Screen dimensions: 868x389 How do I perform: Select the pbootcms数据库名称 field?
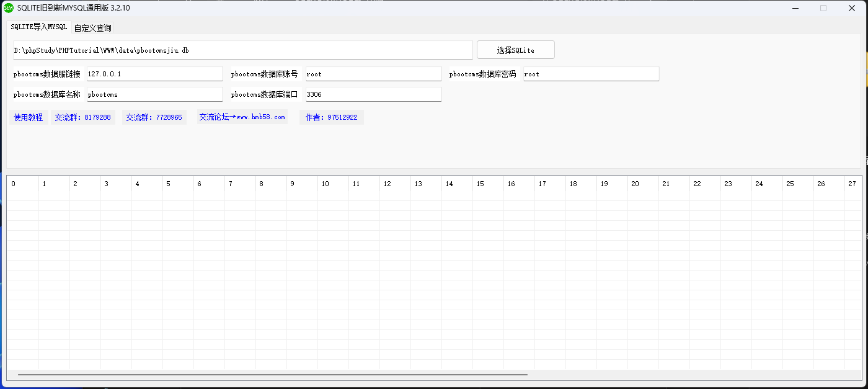154,94
